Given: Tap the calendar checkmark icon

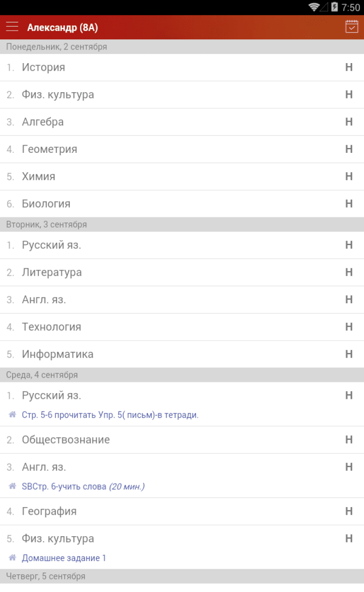Looking at the screenshot, I should pyautogui.click(x=351, y=27).
